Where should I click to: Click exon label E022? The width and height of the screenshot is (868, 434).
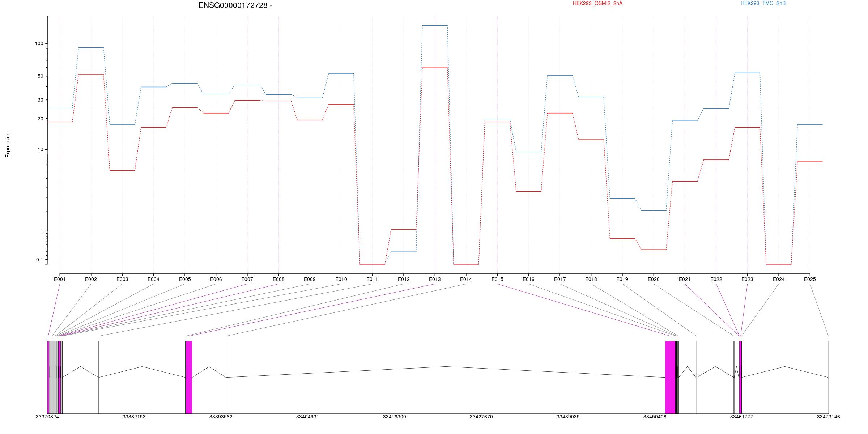tap(716, 279)
